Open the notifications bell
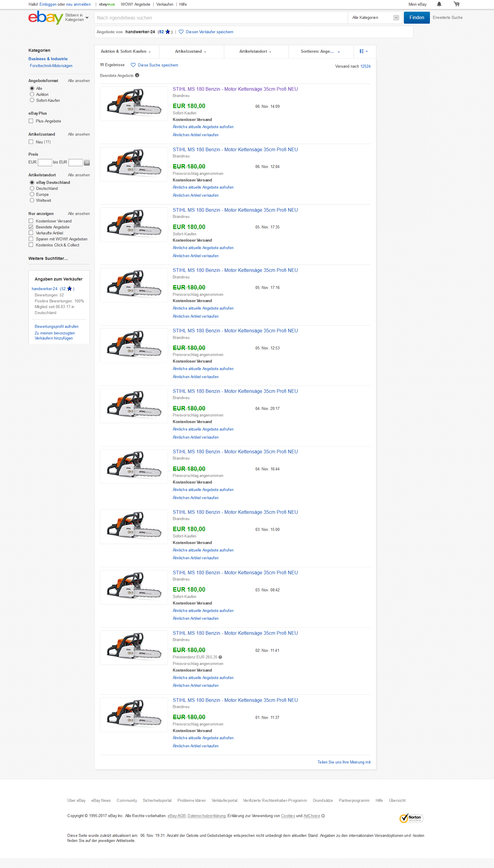Viewport: 494px width, 868px height. [x=439, y=4]
